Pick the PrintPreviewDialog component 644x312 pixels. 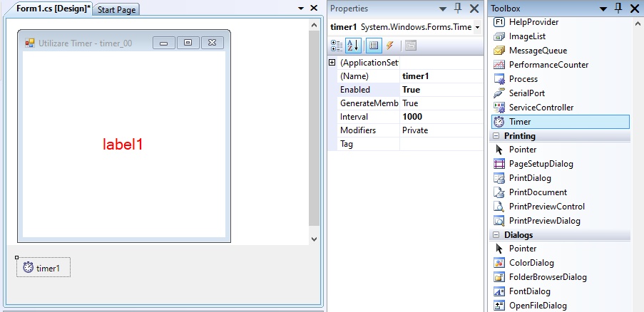544,221
